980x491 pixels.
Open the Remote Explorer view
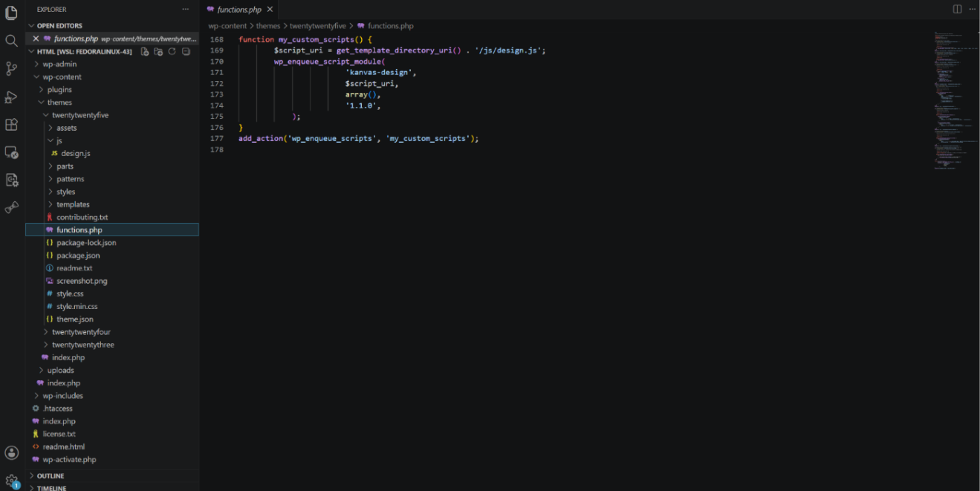11,152
